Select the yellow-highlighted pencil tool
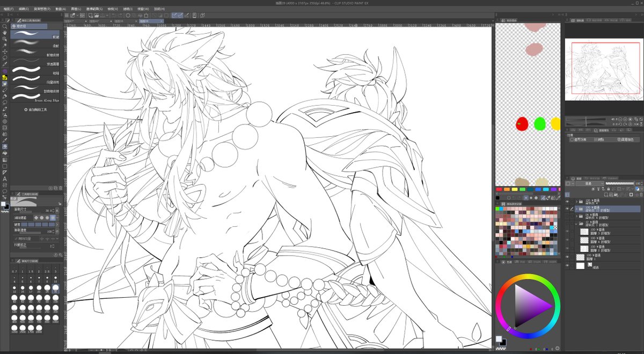Screen dimensions: 644x354 coord(4,77)
